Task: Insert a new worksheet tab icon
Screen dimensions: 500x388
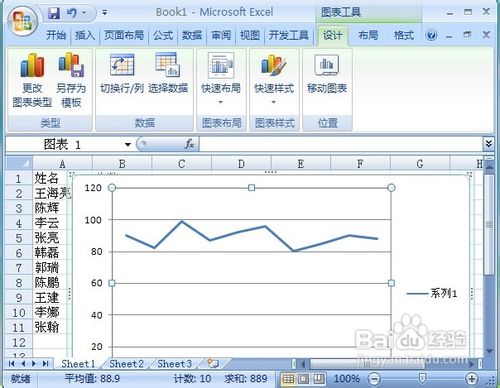Action: [213, 363]
